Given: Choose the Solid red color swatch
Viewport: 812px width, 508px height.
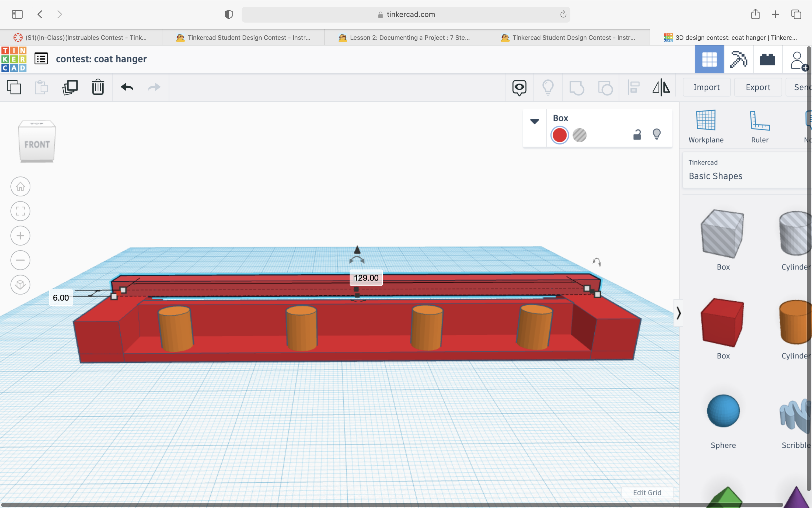Looking at the screenshot, I should point(559,135).
